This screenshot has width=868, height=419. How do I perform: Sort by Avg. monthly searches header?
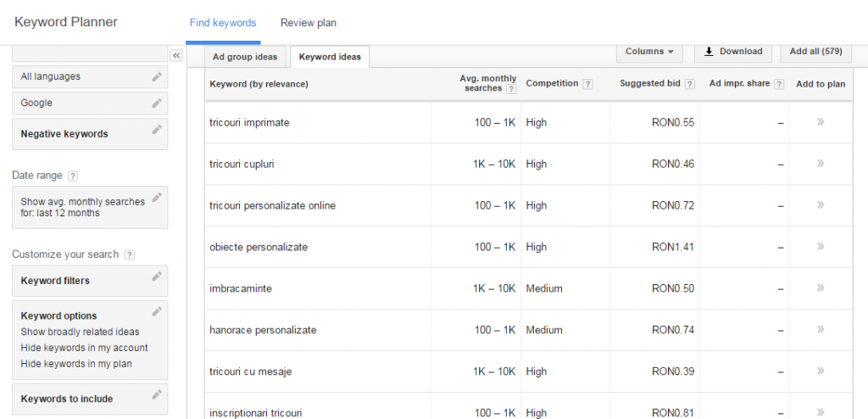[x=487, y=84]
